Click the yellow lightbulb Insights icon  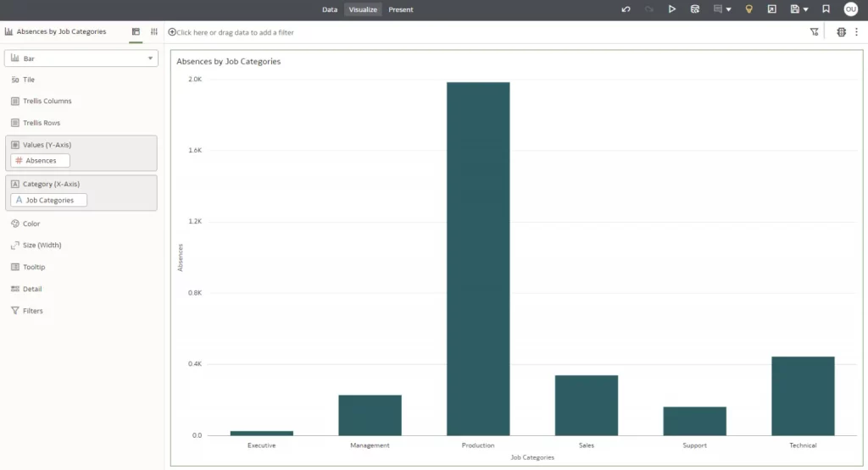point(748,9)
